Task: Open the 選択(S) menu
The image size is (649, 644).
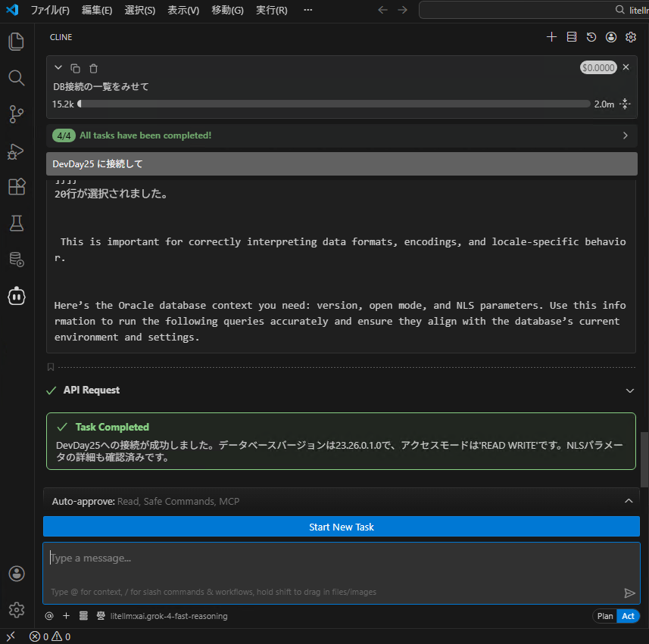Action: coord(140,10)
